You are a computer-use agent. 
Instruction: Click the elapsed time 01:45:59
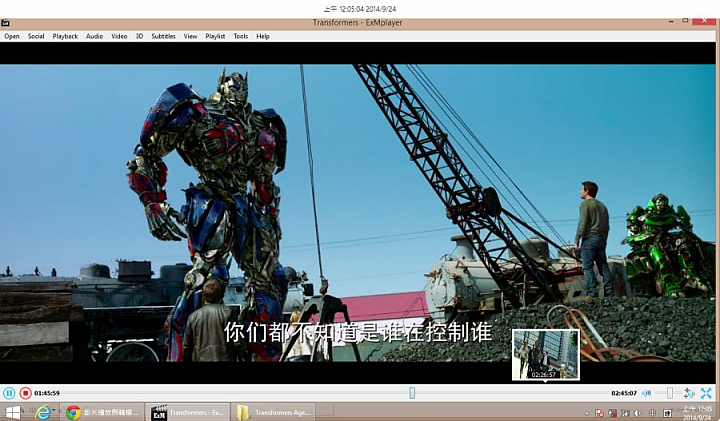click(47, 393)
